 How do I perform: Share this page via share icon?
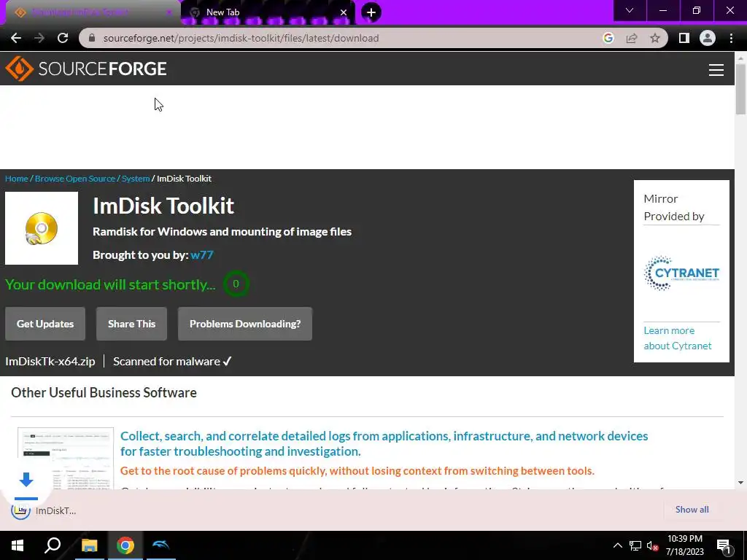pos(632,38)
